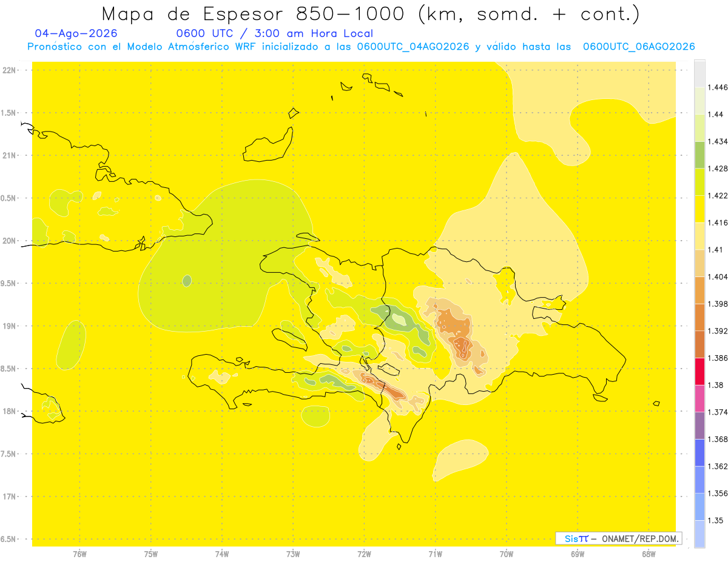
Task: Click the red legend swatch above 1.38
Action: 699,372
